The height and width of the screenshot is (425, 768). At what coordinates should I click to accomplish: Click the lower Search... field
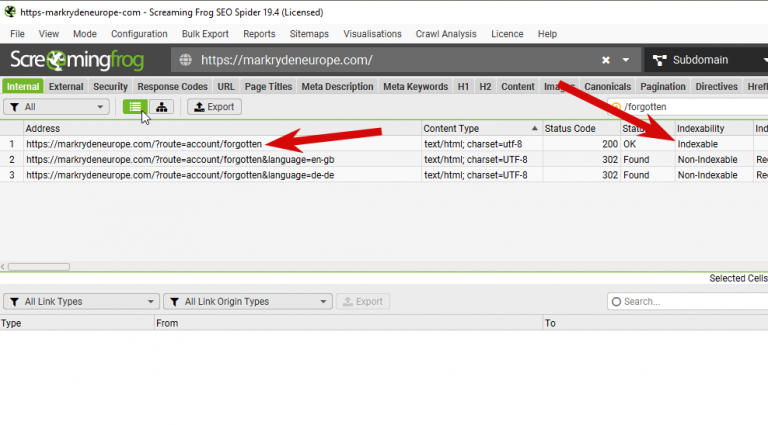point(688,302)
